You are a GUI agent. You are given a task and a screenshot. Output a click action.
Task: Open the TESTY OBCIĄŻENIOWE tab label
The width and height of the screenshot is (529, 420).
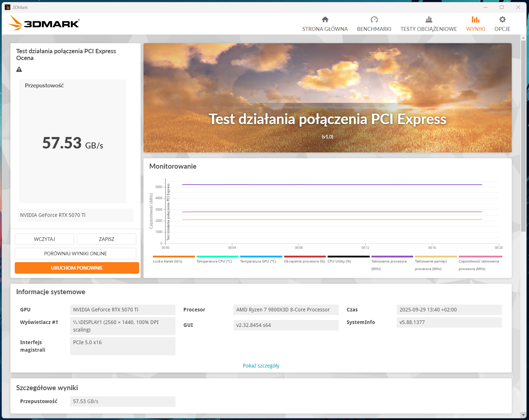tap(429, 29)
